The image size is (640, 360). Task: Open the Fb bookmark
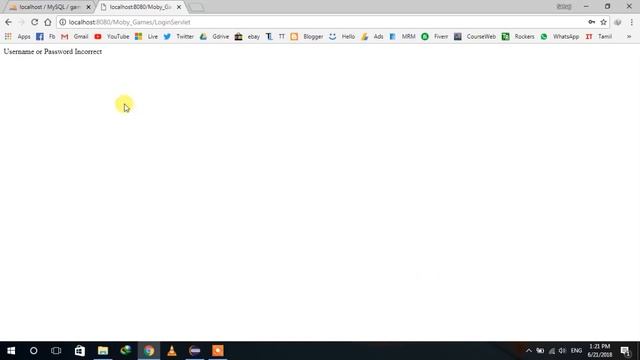[x=45, y=36]
